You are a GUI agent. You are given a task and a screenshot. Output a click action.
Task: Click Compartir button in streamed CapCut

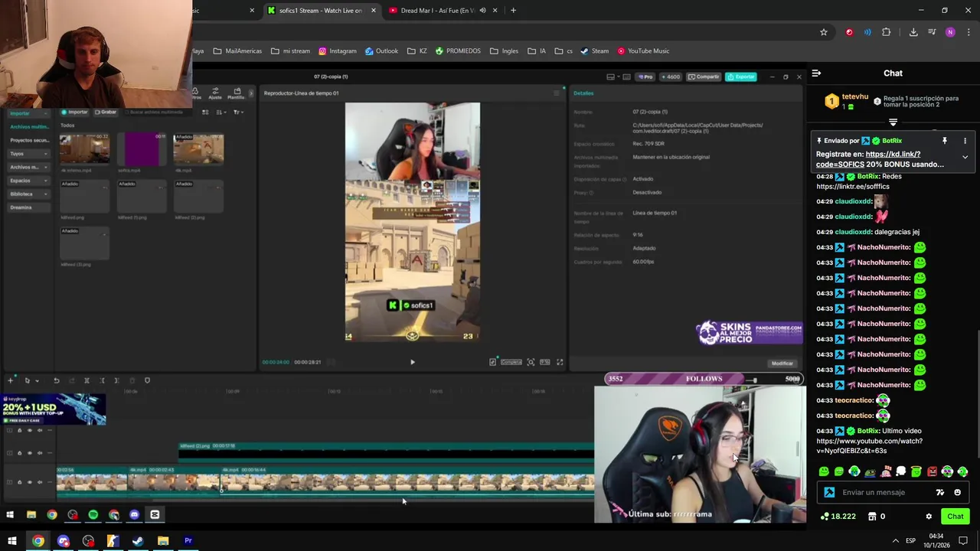pos(704,77)
